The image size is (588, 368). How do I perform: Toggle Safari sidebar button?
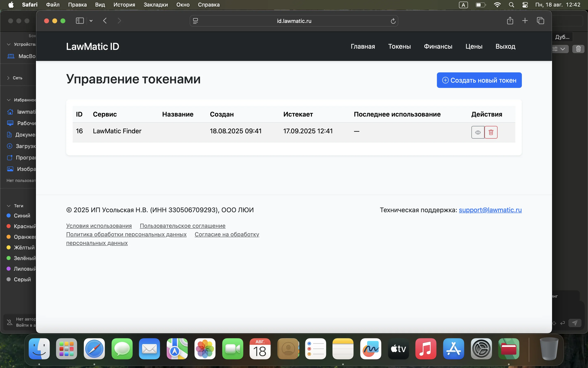pyautogui.click(x=80, y=21)
